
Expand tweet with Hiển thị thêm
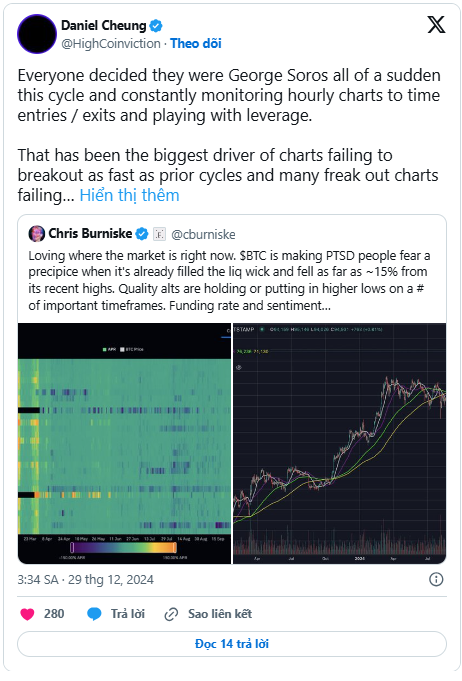(129, 195)
